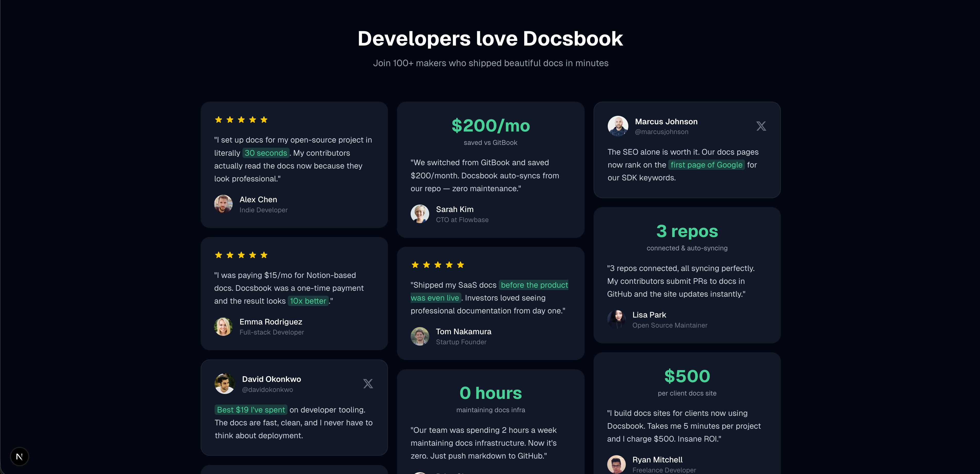Select the first star on Emma Rodriguez's rating
980x474 pixels.
(218, 255)
